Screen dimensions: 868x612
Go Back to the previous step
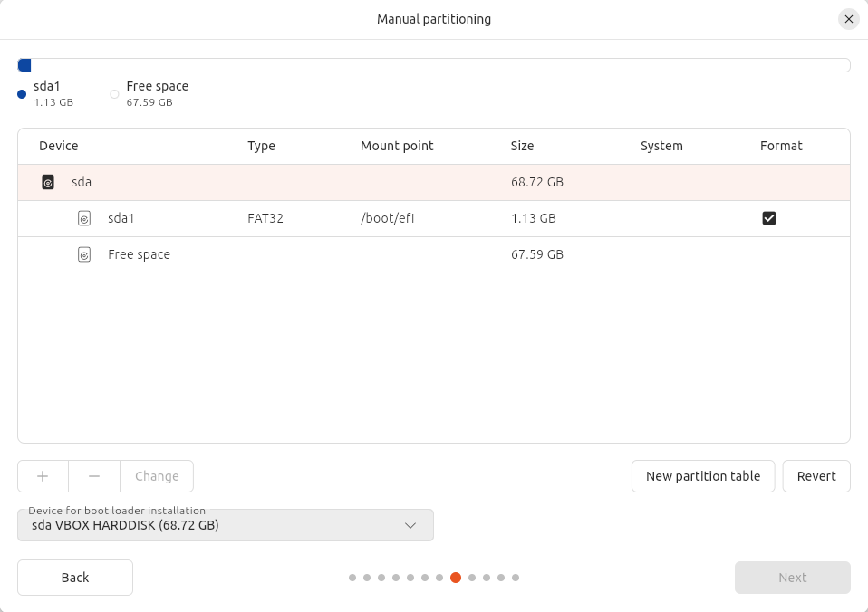75,578
